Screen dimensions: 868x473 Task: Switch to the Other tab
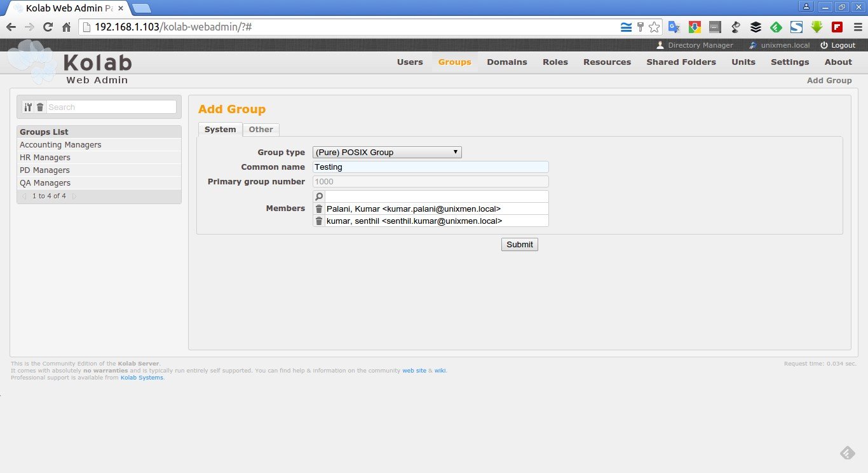tap(261, 129)
